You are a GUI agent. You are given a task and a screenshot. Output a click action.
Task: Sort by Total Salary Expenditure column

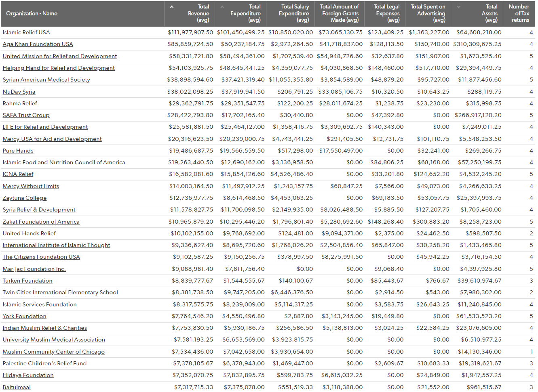tap(294, 14)
